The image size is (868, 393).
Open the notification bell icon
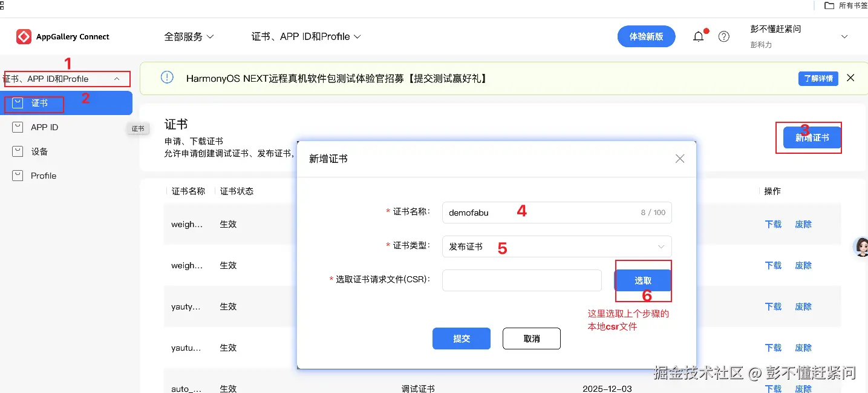tap(698, 36)
